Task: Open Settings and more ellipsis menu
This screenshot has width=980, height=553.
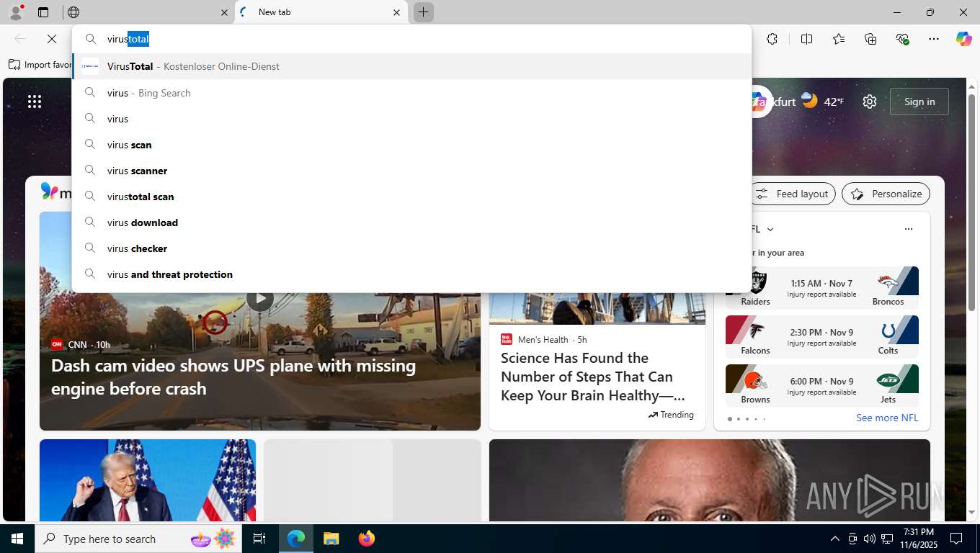Action: tap(934, 39)
